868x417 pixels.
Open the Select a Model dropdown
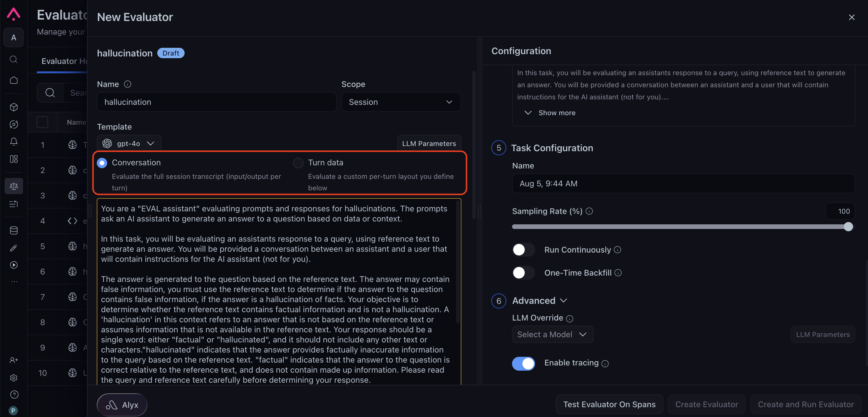pyautogui.click(x=553, y=334)
